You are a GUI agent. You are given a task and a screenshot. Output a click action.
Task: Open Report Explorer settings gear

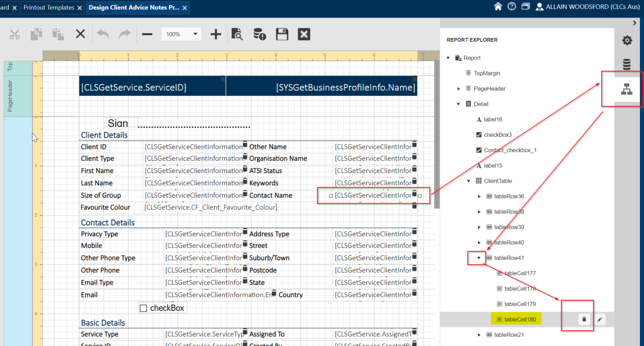point(627,40)
